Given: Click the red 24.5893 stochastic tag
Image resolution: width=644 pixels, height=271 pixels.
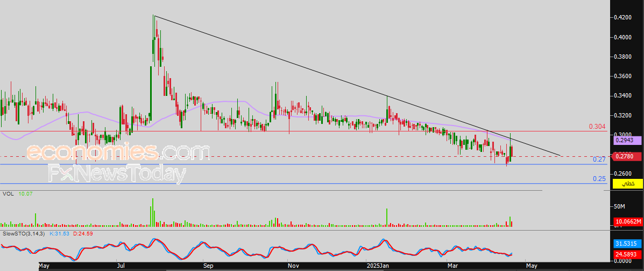Looking at the screenshot, I should [x=626, y=254].
